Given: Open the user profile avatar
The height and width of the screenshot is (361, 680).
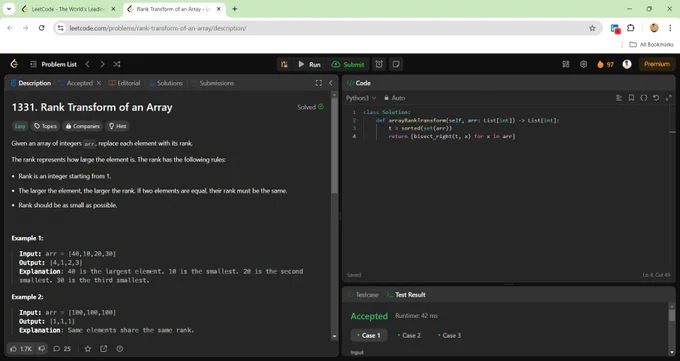Looking at the screenshot, I should pyautogui.click(x=627, y=64).
